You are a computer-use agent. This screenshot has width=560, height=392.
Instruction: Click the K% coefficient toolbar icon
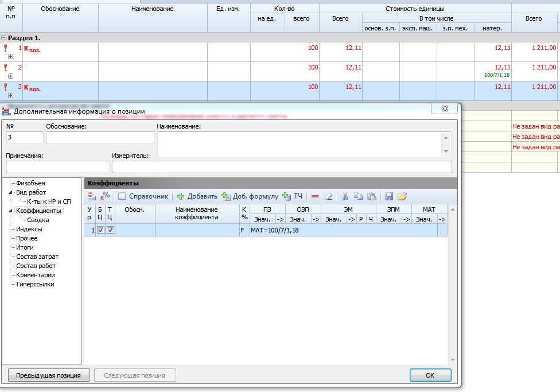point(105,196)
